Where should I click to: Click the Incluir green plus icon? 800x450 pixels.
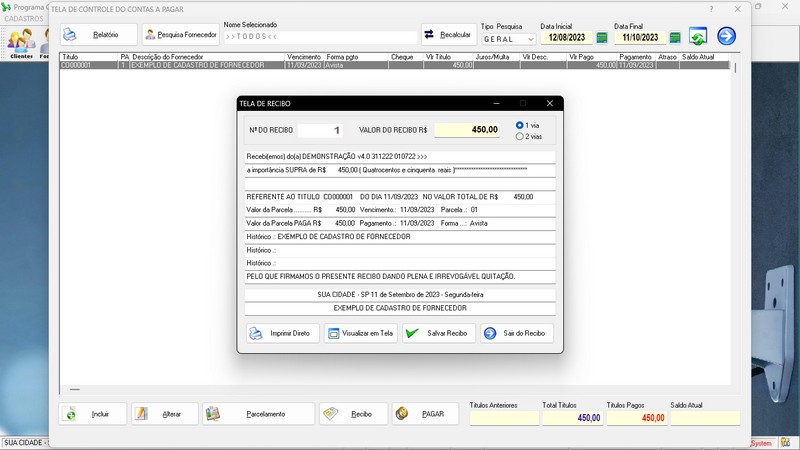70,414
